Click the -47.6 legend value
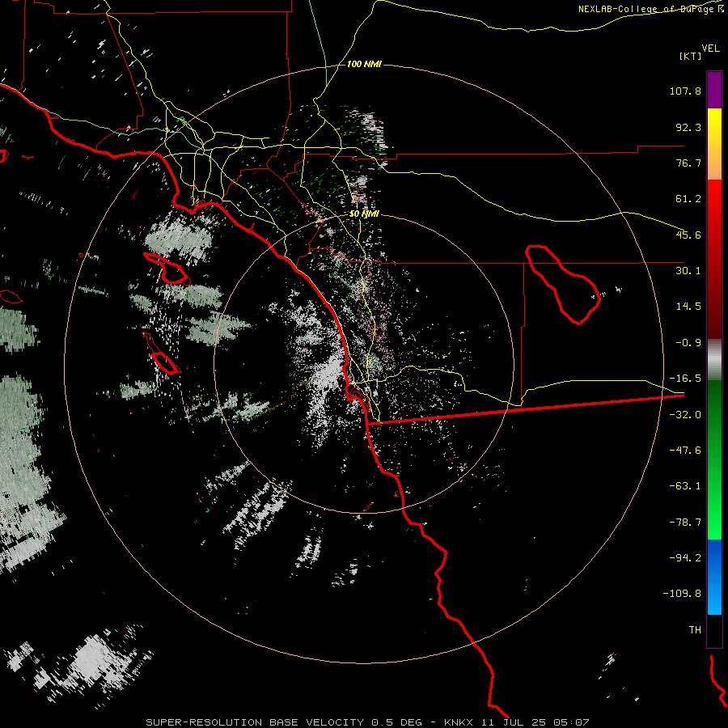Screen dimensions: 728x728 coord(685,451)
